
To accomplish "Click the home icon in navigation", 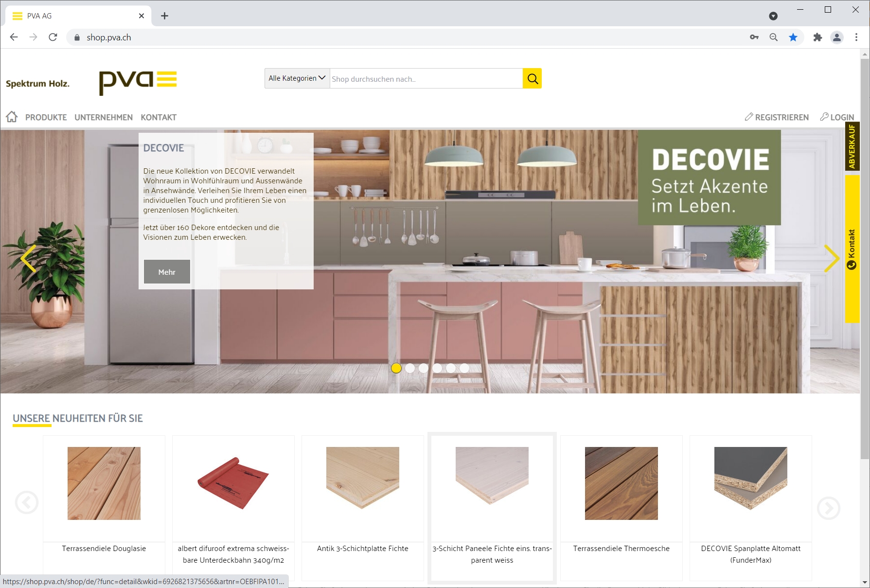I will click(12, 117).
